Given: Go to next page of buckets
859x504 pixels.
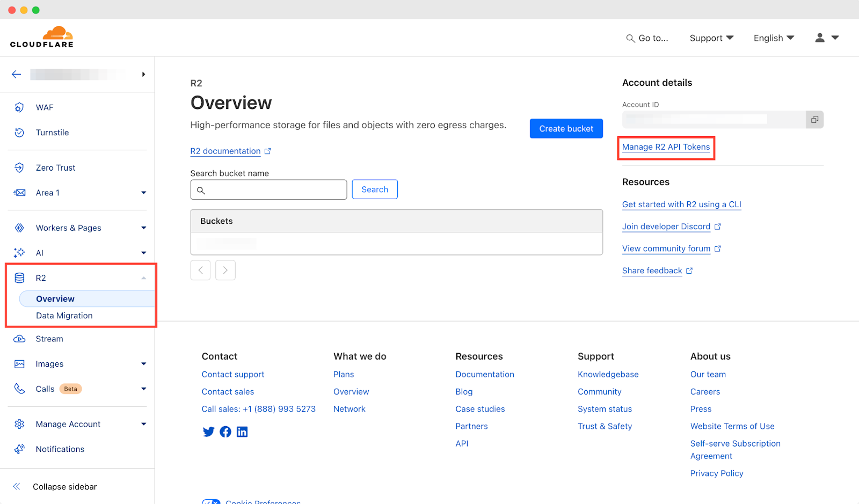Looking at the screenshot, I should point(225,270).
